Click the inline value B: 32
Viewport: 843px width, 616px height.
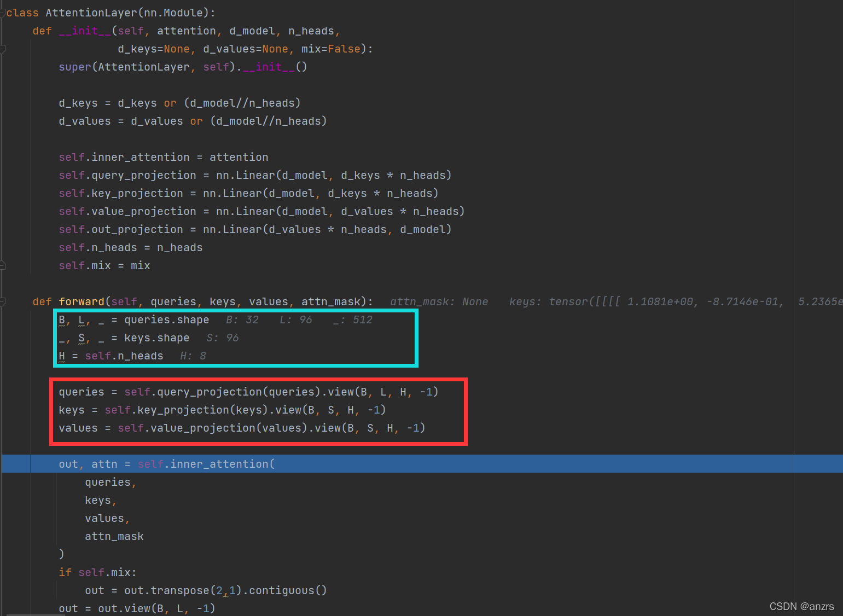coord(242,319)
